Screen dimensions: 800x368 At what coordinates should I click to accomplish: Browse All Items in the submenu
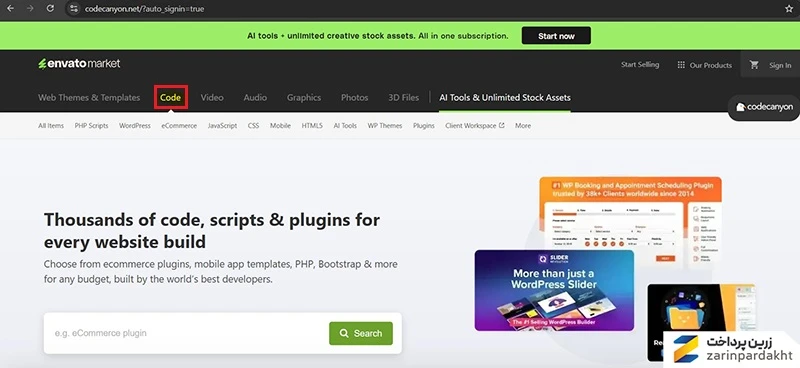pyautogui.click(x=51, y=126)
